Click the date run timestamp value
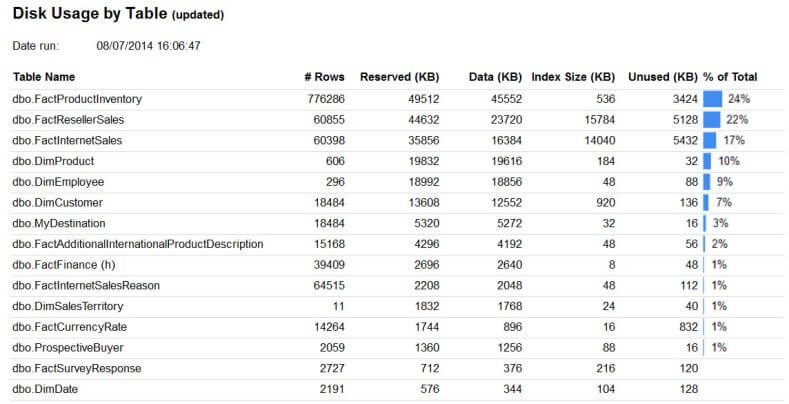The image size is (789, 404). 148,46
